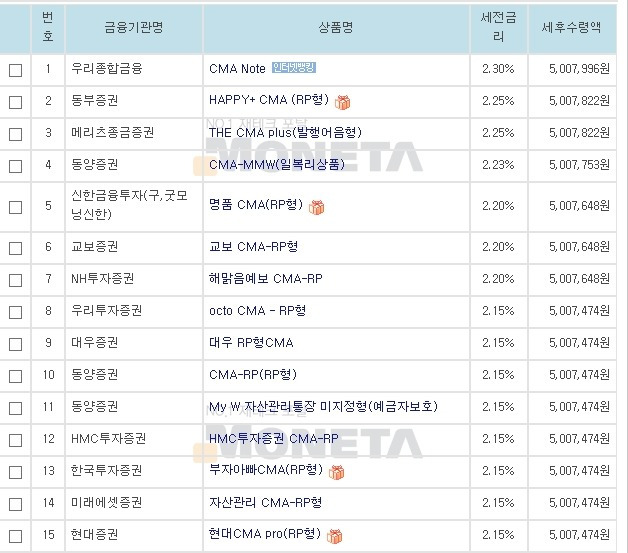
Task: Tick the checkbox for row 7 NH투자증권
Action: coord(15,280)
